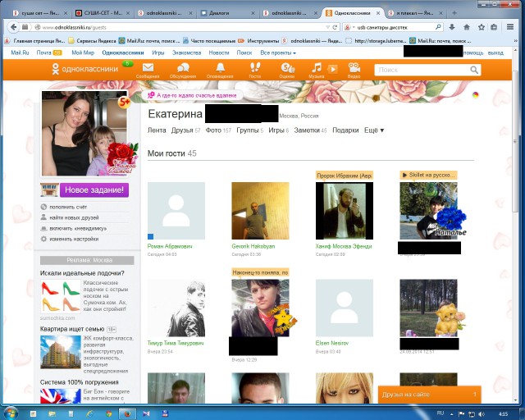525x420 pixels.
Task: Click the выход logout link
Action: 495,53
